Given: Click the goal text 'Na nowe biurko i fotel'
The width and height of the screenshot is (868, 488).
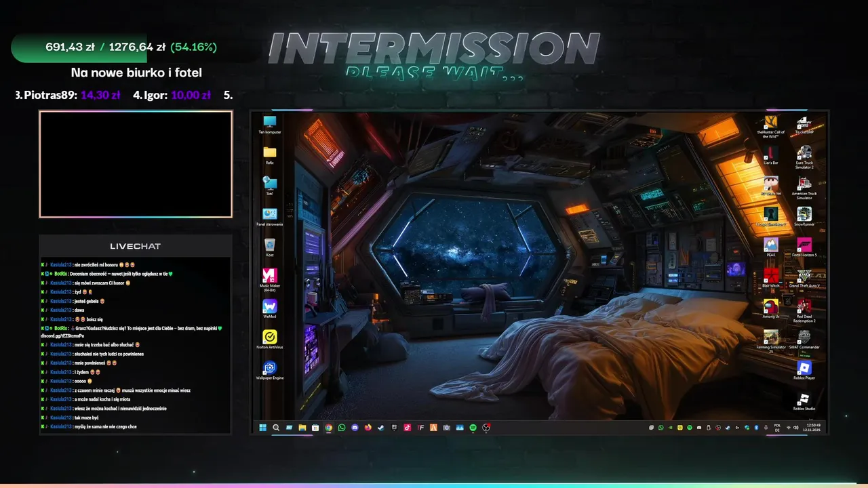Looking at the screenshot, I should 136,73.
